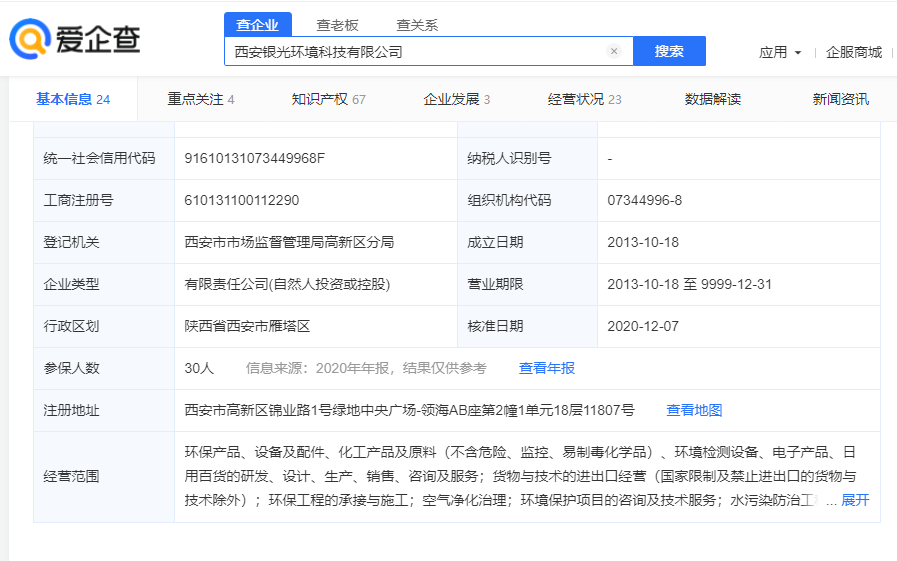Screen dimensions: 897x561
Task: Open the 应用 dropdown menu
Action: (780, 52)
